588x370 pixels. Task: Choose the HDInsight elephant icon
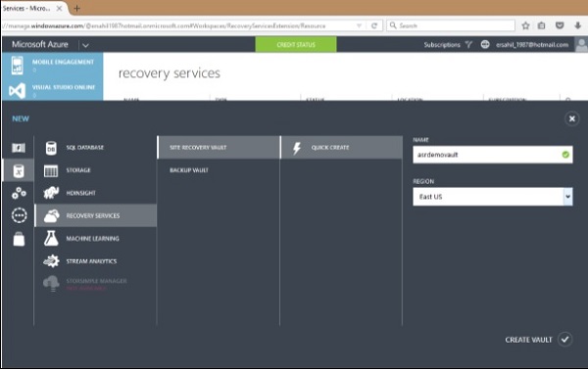(x=51, y=193)
